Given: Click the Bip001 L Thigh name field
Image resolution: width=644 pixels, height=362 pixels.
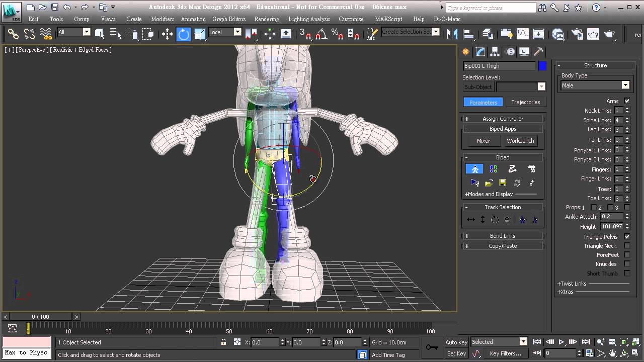Looking at the screenshot, I should pos(499,66).
